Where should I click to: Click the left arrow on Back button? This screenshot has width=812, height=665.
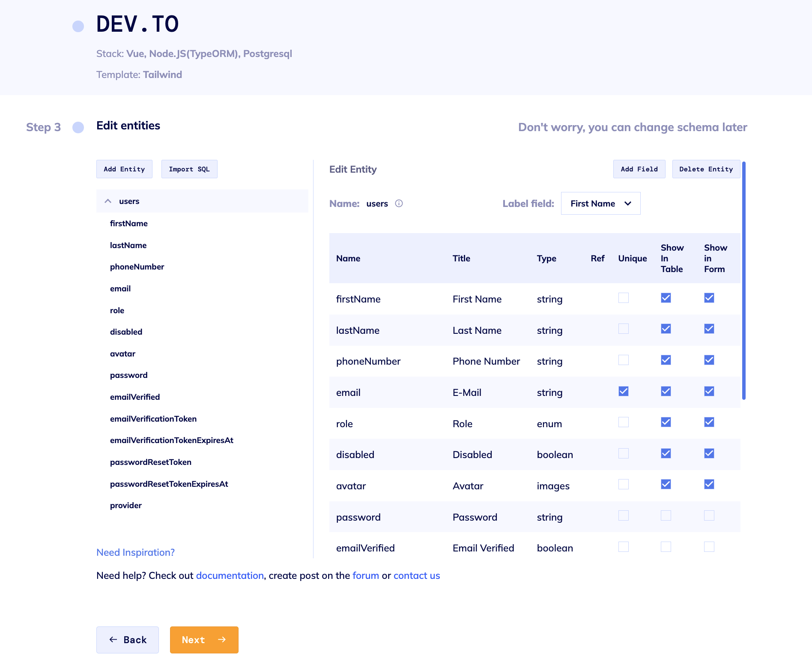point(113,640)
